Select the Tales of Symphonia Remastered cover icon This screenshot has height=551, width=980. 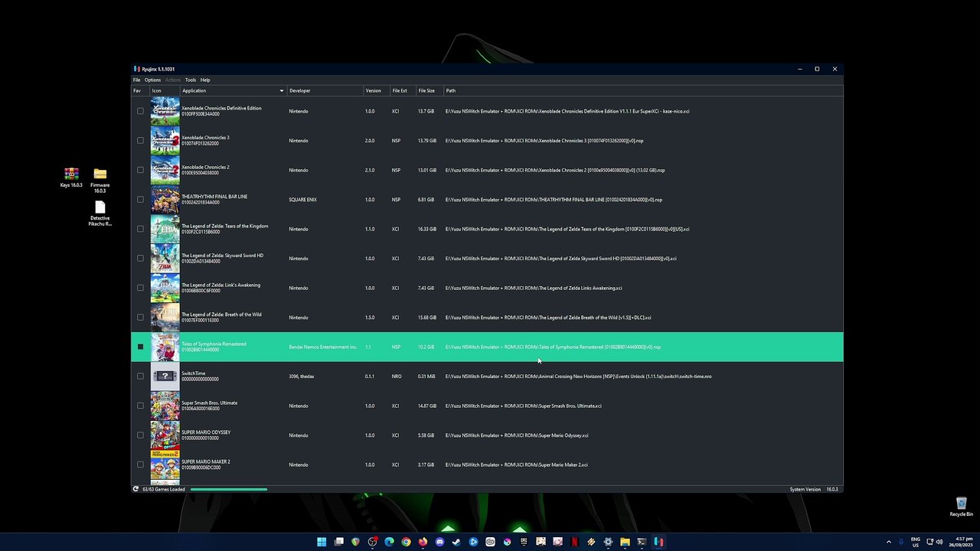[x=165, y=347]
